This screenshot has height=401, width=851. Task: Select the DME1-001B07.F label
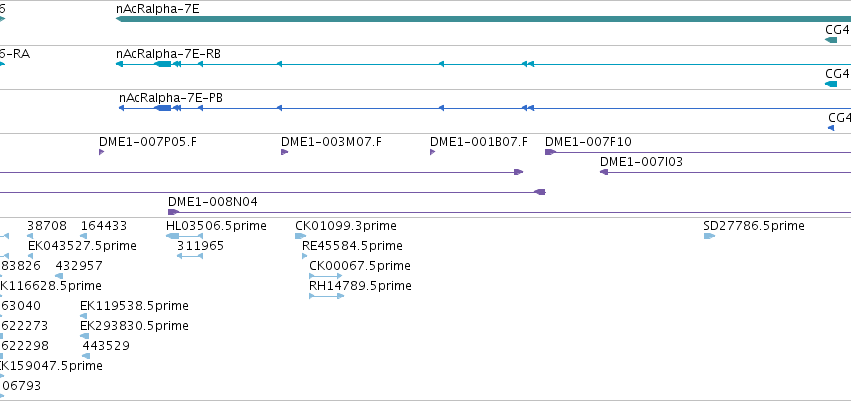[x=479, y=142]
